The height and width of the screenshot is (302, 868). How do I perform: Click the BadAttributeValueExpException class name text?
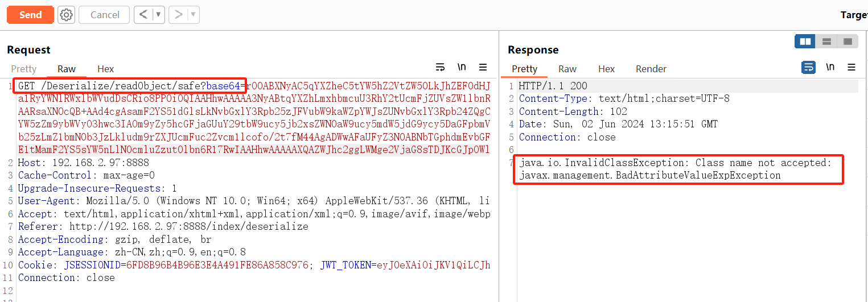coord(649,175)
